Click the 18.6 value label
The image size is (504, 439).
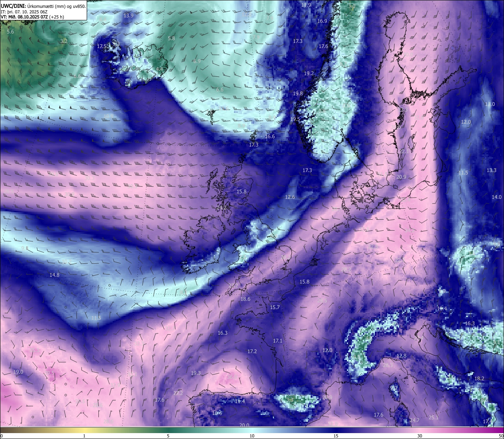click(245, 299)
